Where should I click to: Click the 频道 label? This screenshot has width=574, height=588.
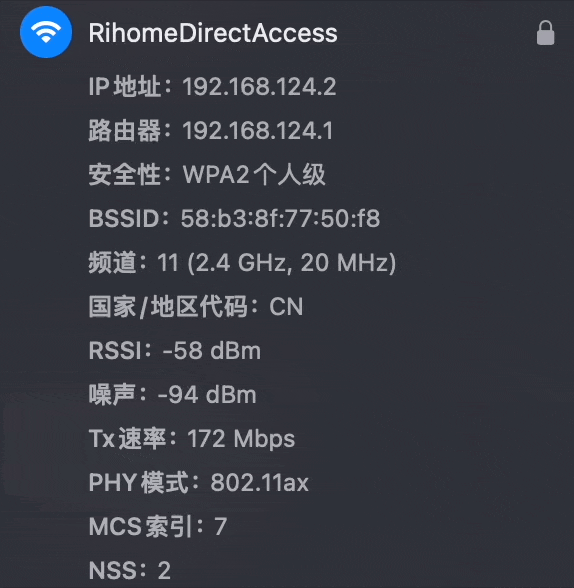tap(112, 262)
